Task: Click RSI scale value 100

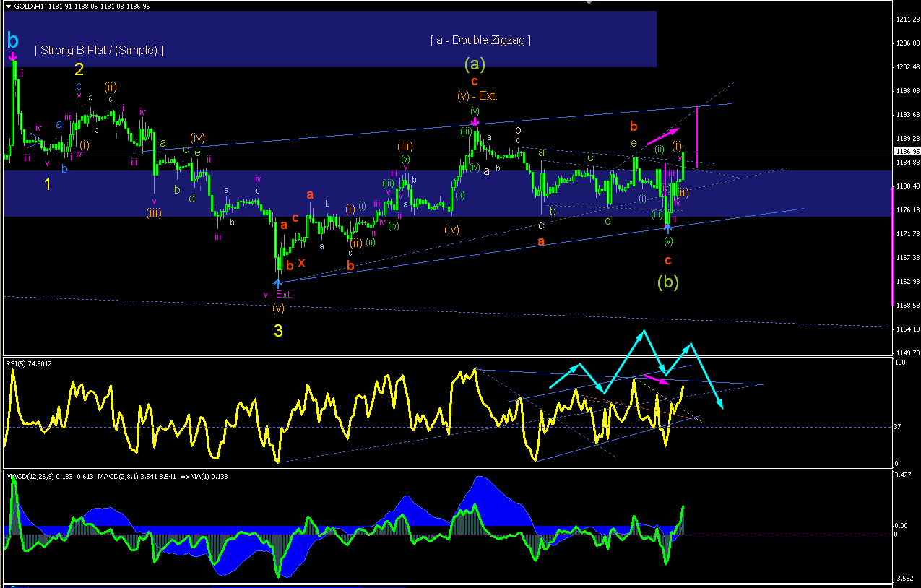Action: pyautogui.click(x=900, y=362)
